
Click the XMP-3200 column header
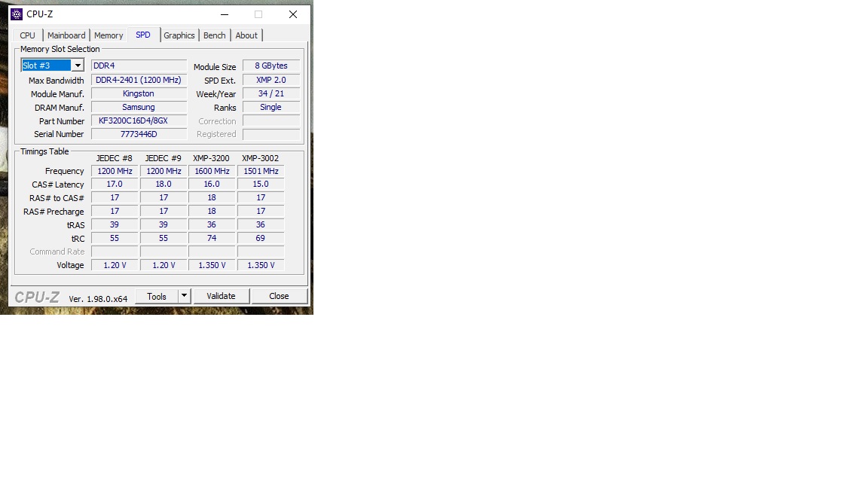pos(211,158)
